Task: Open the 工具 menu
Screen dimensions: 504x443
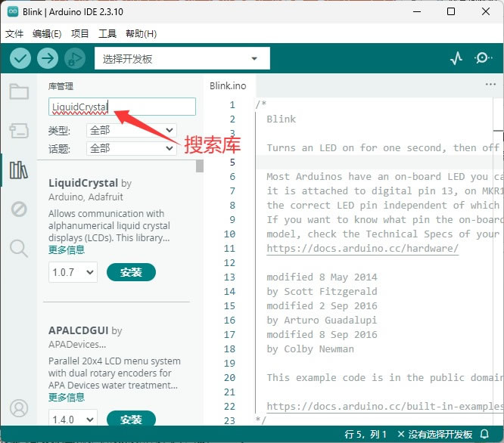Action: [x=107, y=34]
